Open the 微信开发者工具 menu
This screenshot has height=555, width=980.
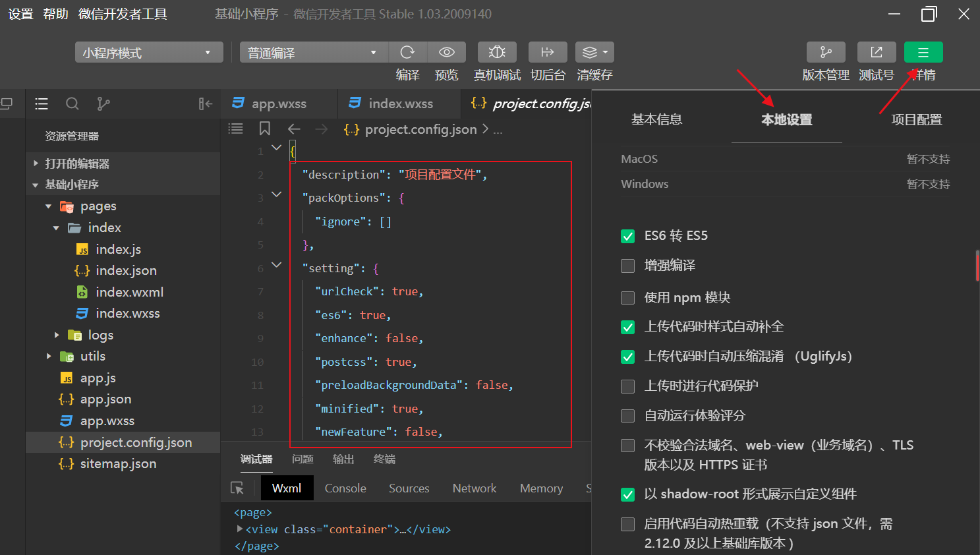click(123, 14)
